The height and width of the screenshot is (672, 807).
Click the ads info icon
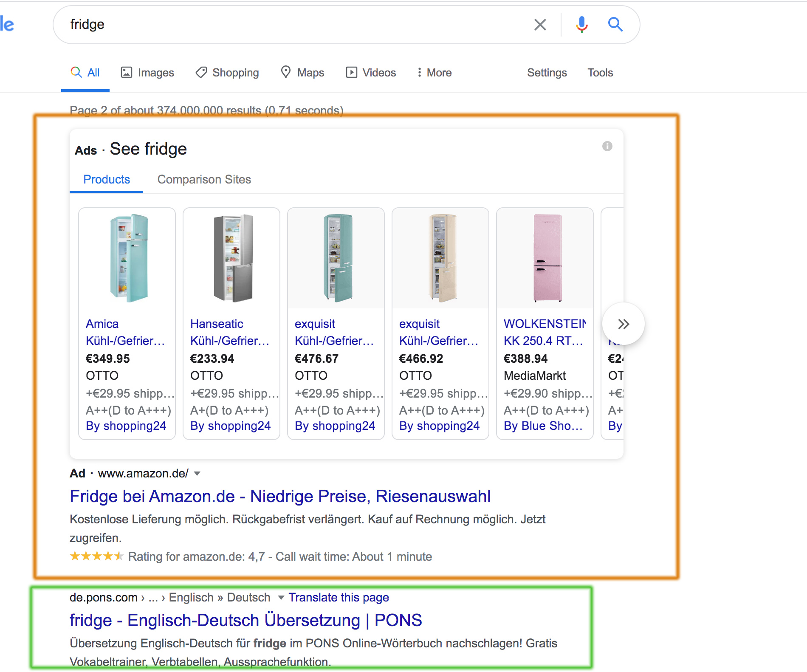click(x=607, y=146)
